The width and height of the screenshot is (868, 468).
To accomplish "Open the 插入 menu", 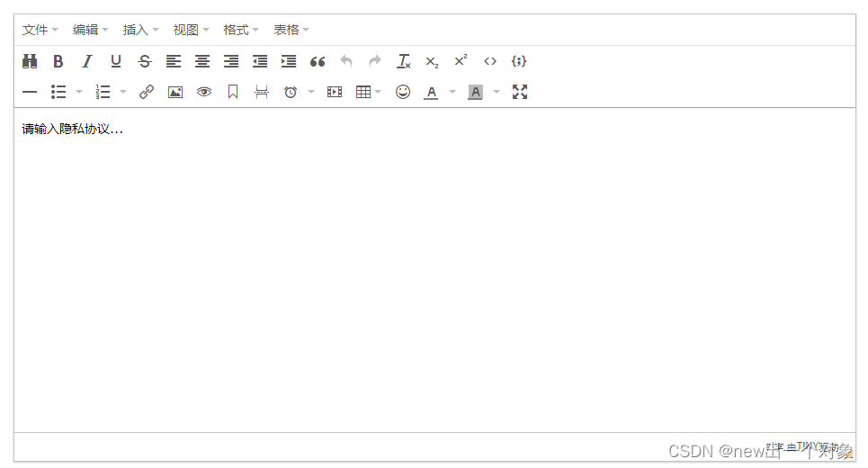I will coord(140,30).
